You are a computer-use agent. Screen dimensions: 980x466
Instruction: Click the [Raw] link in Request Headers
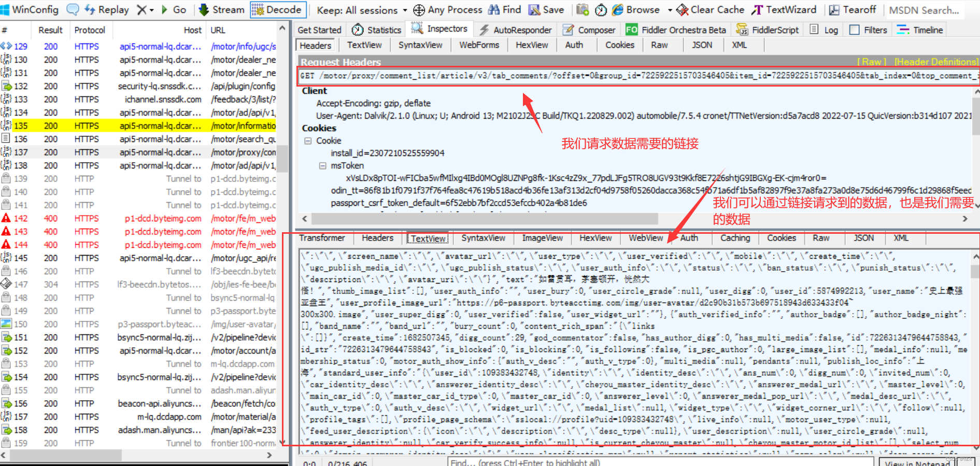tap(872, 62)
